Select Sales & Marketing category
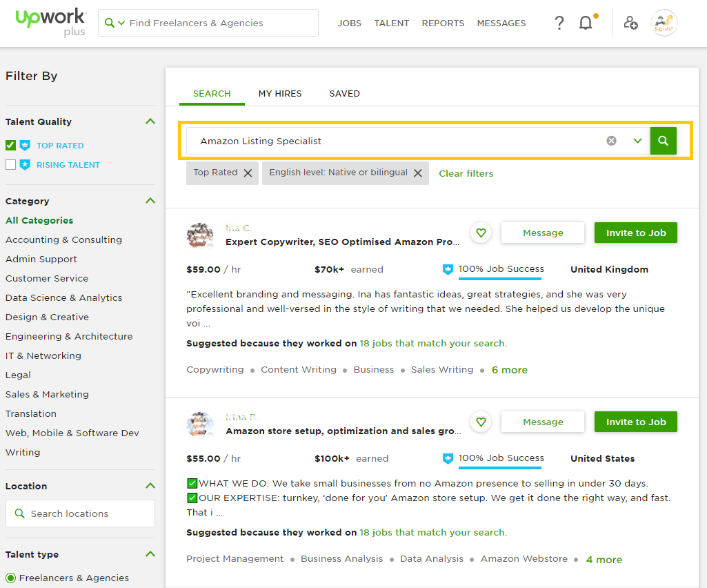 point(47,394)
